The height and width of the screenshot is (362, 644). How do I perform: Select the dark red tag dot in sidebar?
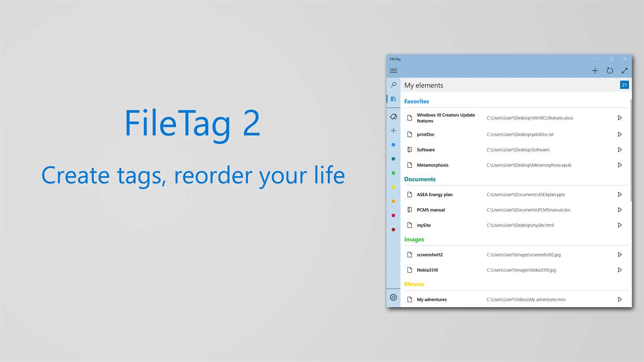click(x=394, y=230)
